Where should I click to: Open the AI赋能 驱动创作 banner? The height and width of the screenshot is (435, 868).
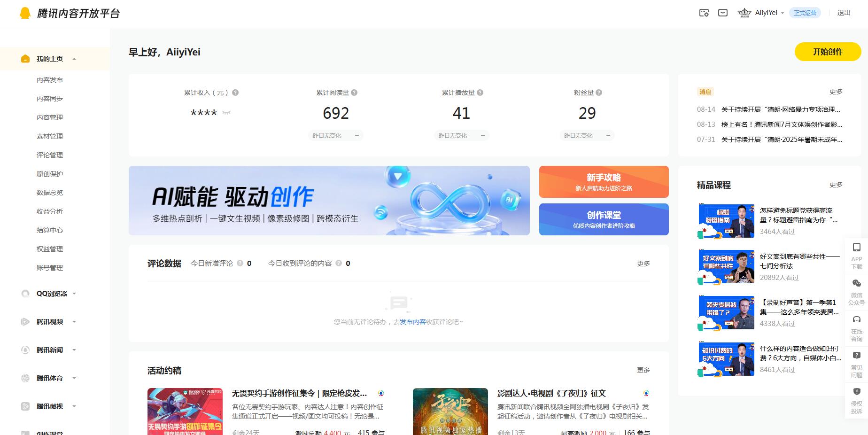329,201
